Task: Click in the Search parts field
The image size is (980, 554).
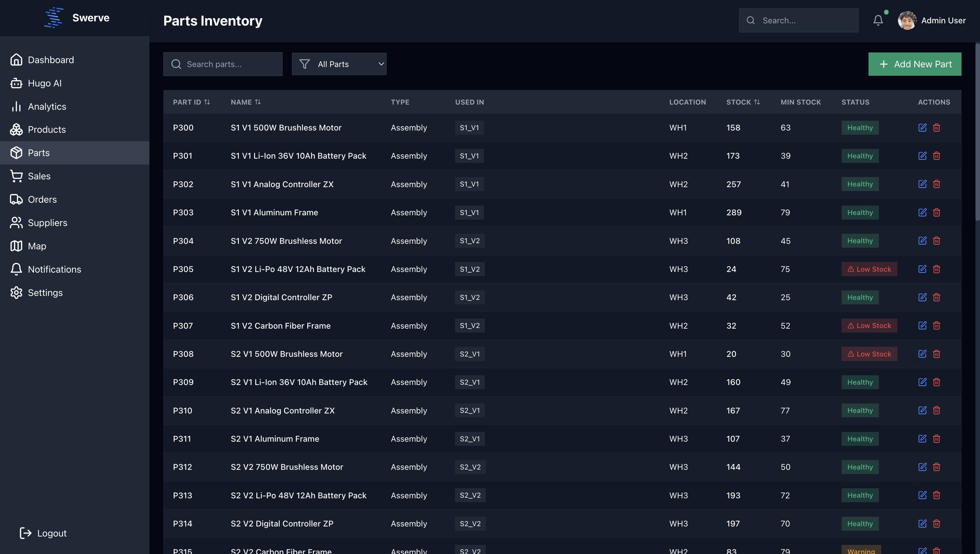Action: click(228, 64)
